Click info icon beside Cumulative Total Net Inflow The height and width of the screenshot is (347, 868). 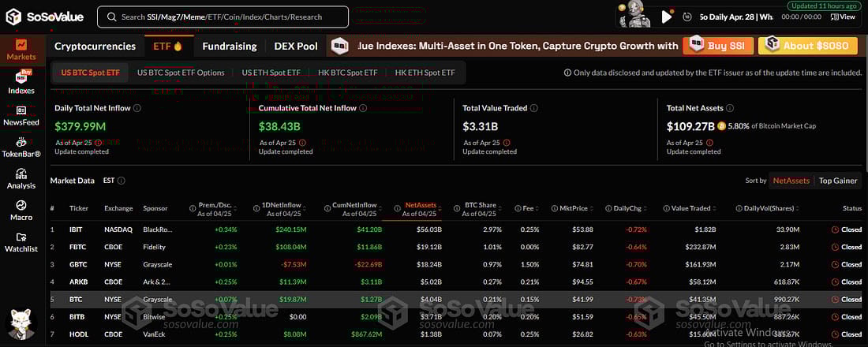[x=363, y=109]
